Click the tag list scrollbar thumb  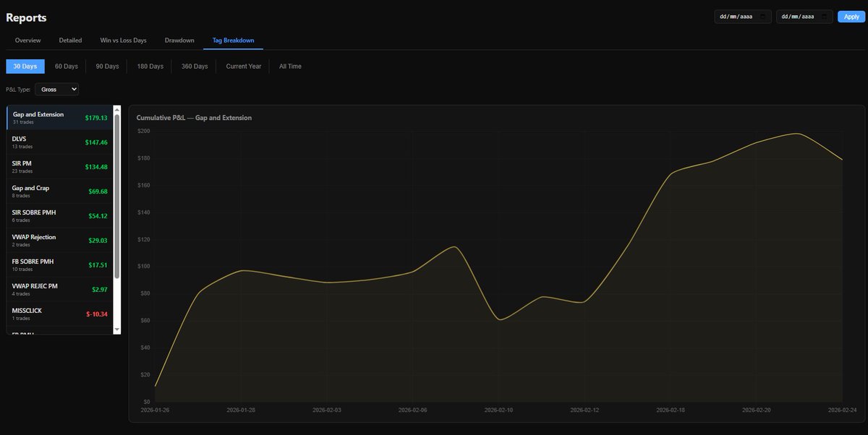pyautogui.click(x=117, y=195)
